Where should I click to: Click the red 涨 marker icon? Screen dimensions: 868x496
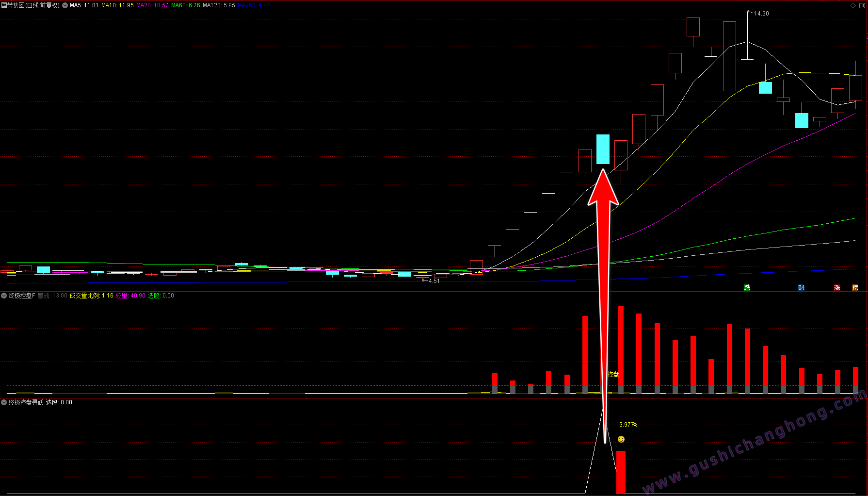837,287
